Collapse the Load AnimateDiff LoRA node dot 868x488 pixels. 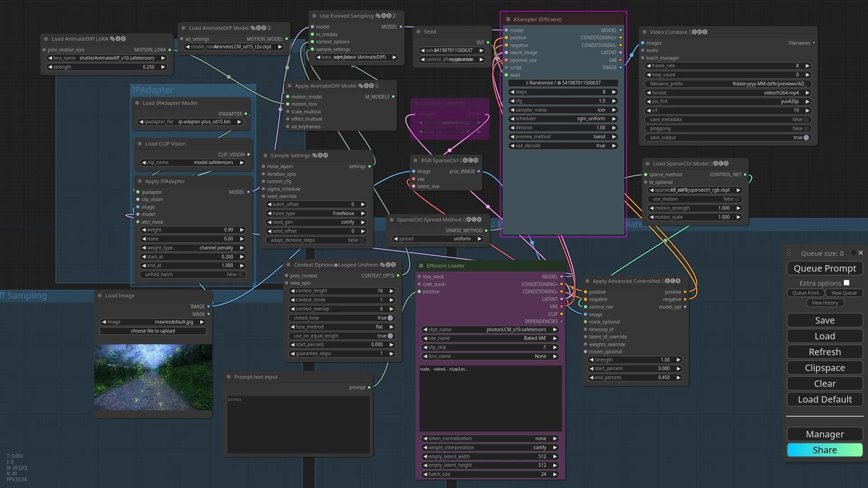tap(46, 39)
